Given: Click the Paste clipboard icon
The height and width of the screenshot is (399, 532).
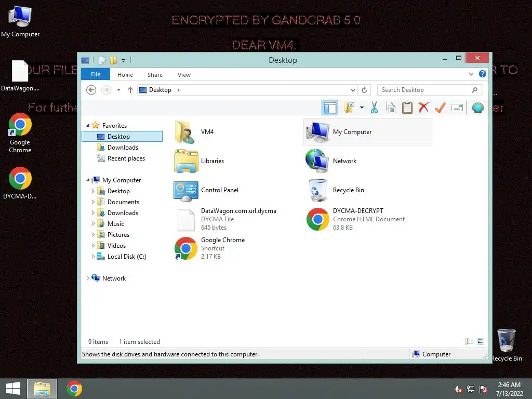Looking at the screenshot, I should coord(407,108).
